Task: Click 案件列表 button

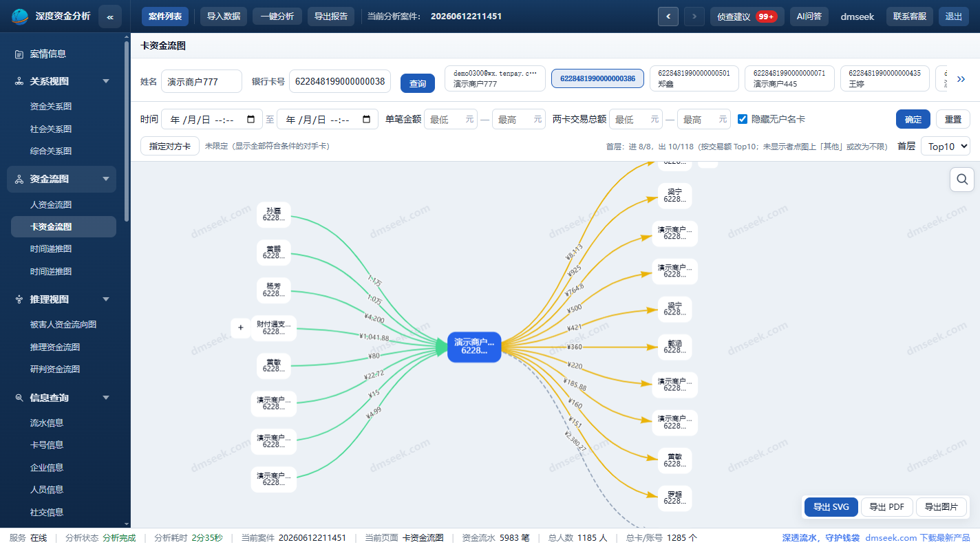Action: 165,17
